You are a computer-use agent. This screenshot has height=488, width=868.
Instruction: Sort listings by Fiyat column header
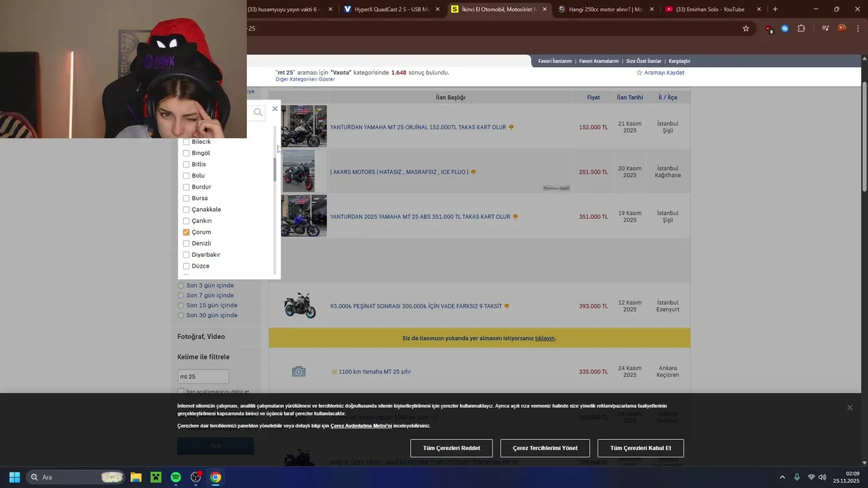click(593, 98)
